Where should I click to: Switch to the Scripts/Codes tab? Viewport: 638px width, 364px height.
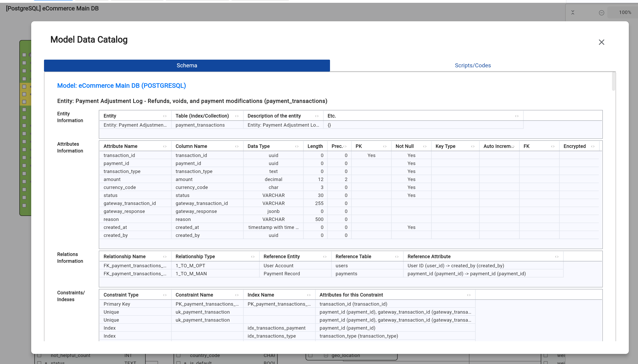pos(473,65)
